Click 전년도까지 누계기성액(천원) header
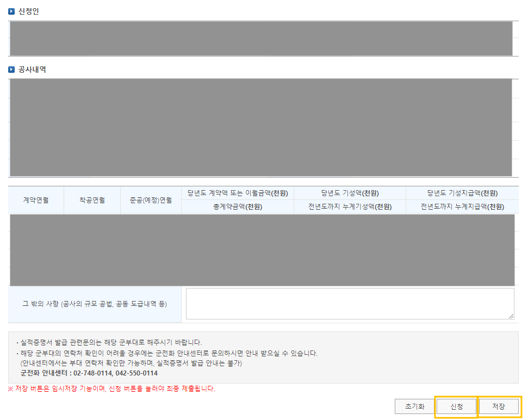Viewport: 528px width, 420px height. [350, 207]
